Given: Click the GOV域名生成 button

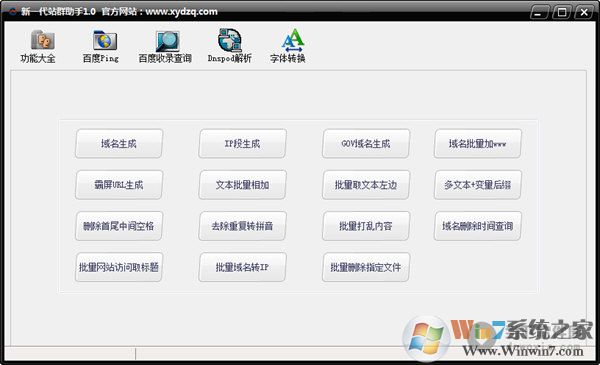Looking at the screenshot, I should pyautogui.click(x=366, y=143).
